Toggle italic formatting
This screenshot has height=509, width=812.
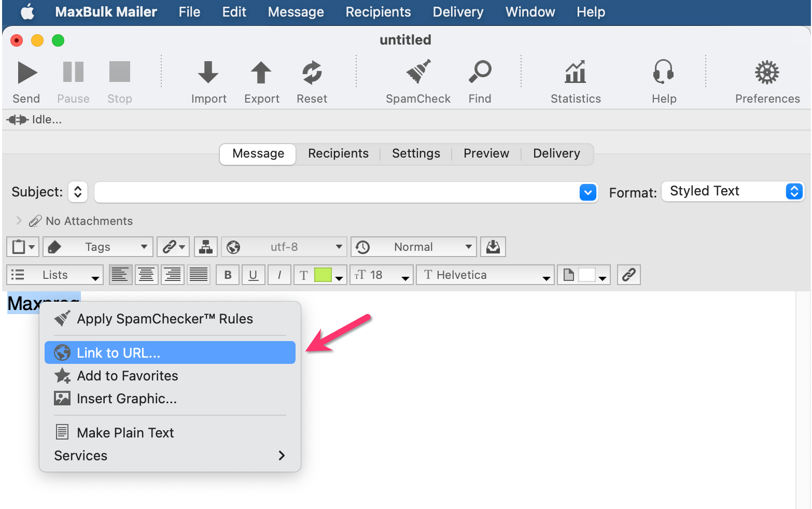tap(279, 275)
